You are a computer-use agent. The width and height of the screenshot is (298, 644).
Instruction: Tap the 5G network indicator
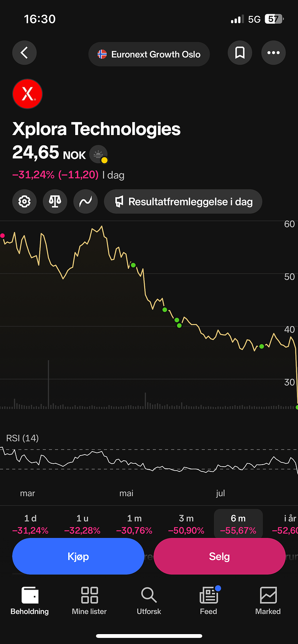[254, 19]
